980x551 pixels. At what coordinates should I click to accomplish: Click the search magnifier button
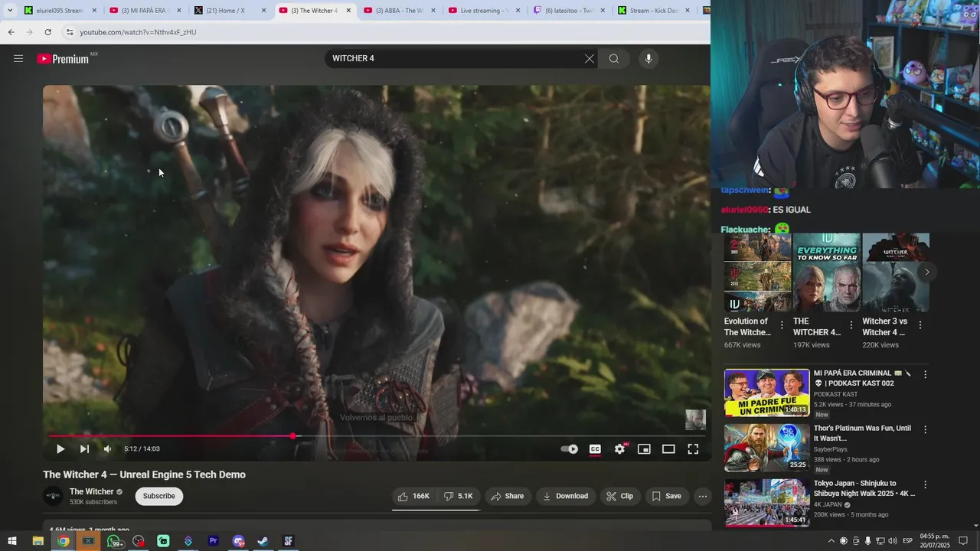[x=613, y=59]
